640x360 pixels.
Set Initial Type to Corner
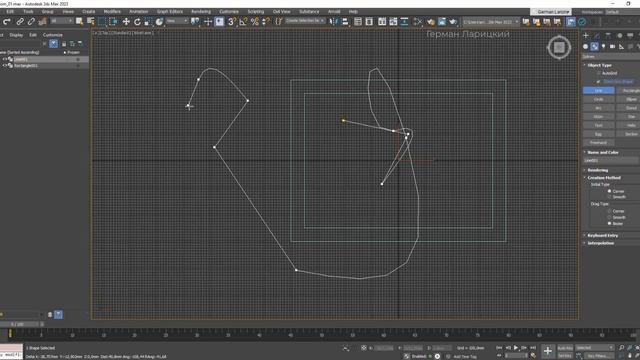609,191
